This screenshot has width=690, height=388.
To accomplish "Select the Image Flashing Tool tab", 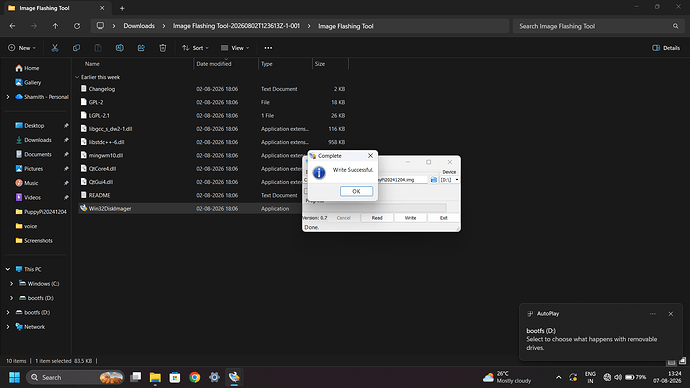I will click(56, 8).
